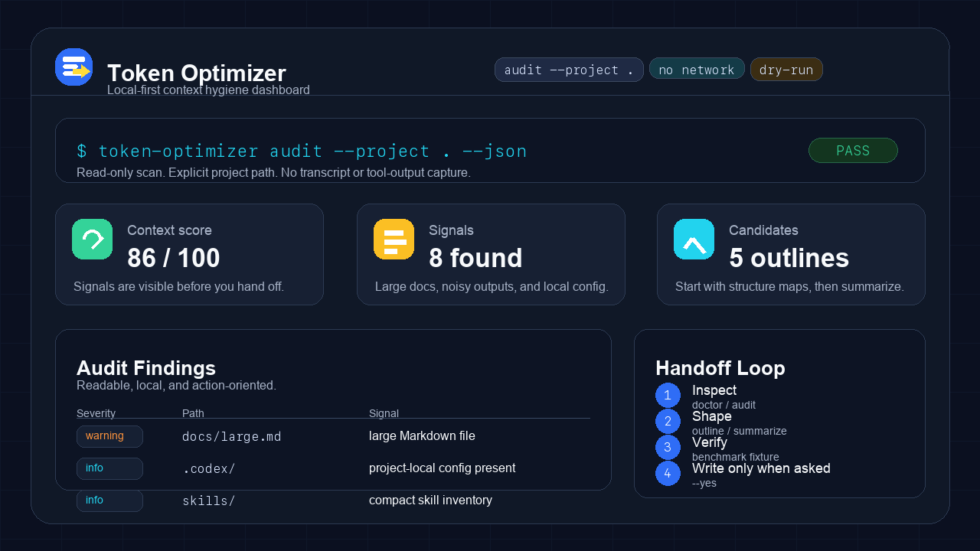Click the 'benchmark fixture' step detail
This screenshot has height=551, width=980.
point(736,457)
